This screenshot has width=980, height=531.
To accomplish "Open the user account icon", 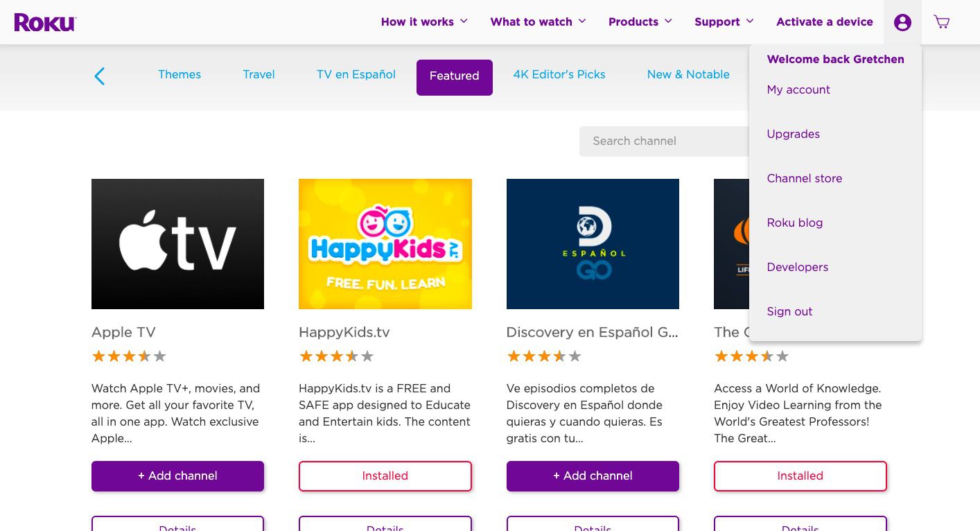I will tap(902, 22).
